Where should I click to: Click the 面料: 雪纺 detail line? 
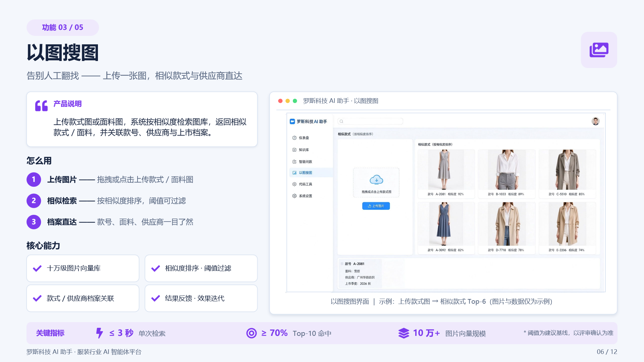pyautogui.click(x=353, y=271)
